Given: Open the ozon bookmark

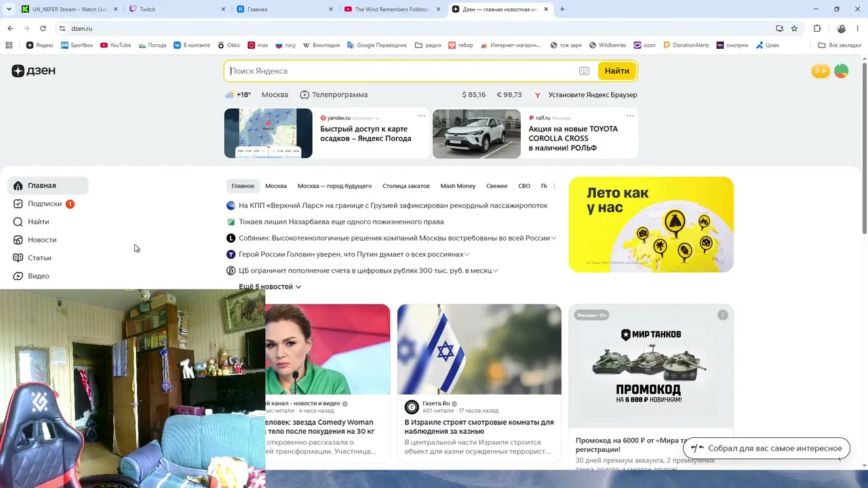Looking at the screenshot, I should [645, 45].
